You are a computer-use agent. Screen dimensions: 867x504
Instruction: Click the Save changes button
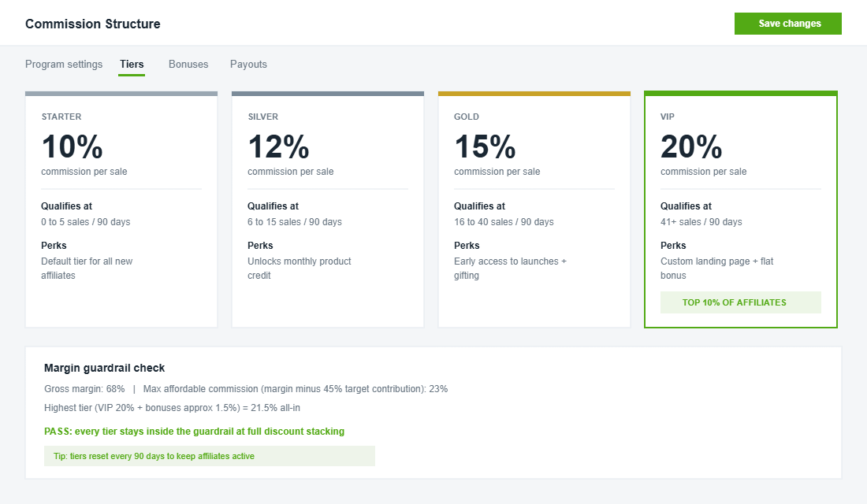click(788, 24)
